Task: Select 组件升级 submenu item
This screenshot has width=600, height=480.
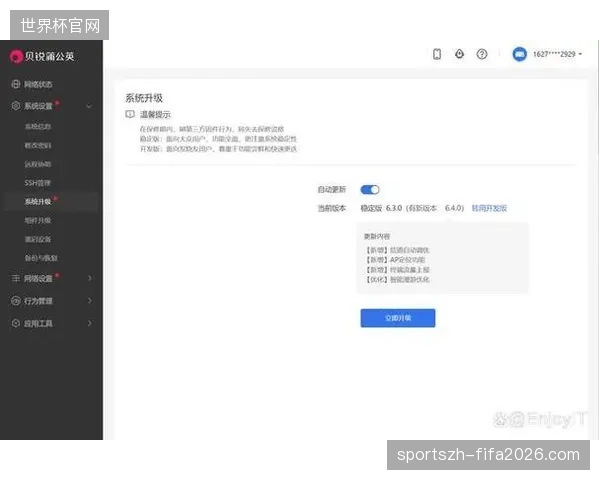Action: point(38,220)
